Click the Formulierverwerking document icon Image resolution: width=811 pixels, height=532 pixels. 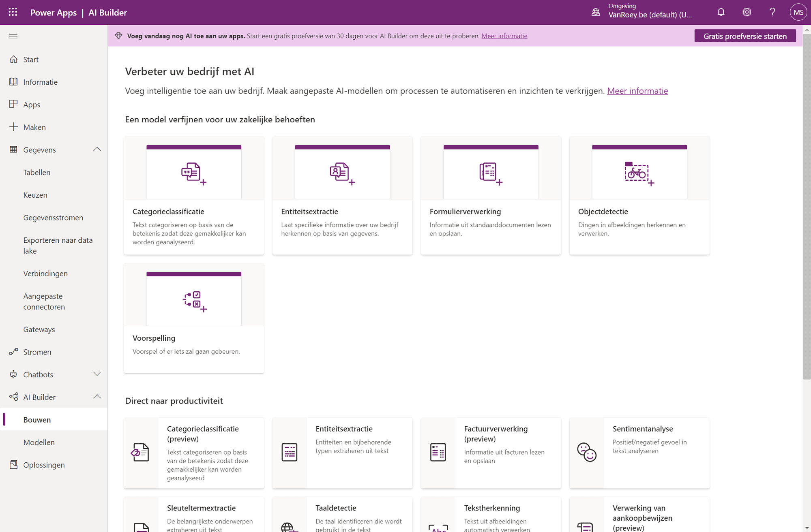click(491, 174)
